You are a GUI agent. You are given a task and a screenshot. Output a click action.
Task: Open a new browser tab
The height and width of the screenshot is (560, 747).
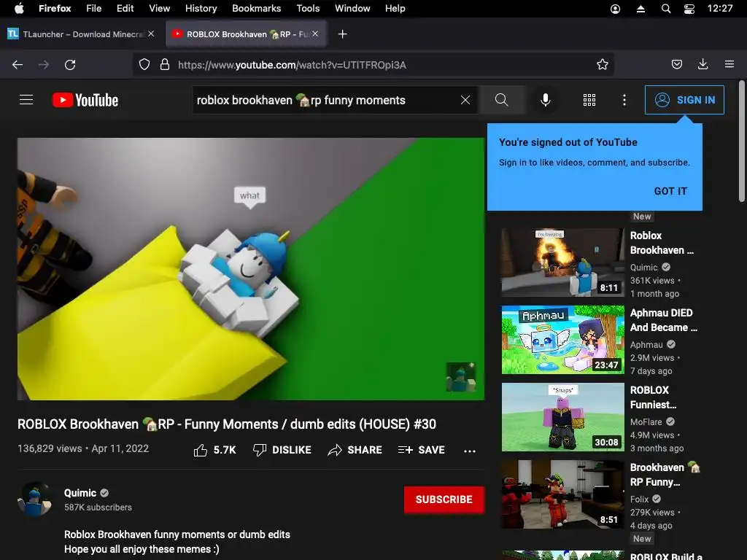(x=343, y=34)
